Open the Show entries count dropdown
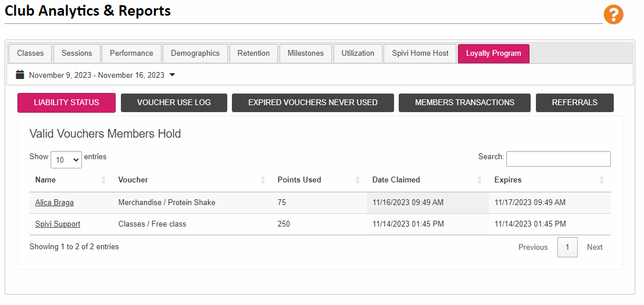 (66, 160)
